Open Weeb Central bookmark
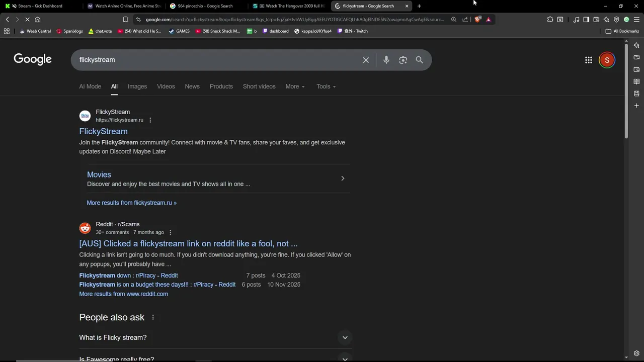 coord(35,31)
